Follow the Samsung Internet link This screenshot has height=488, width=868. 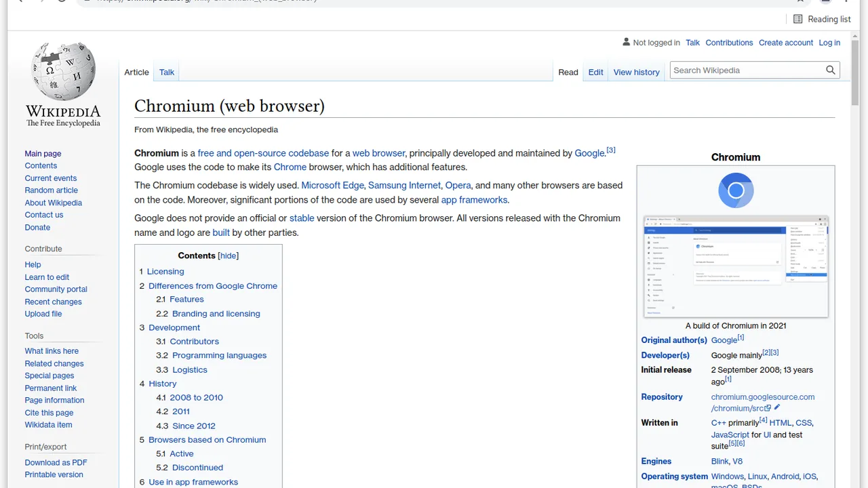(x=404, y=185)
